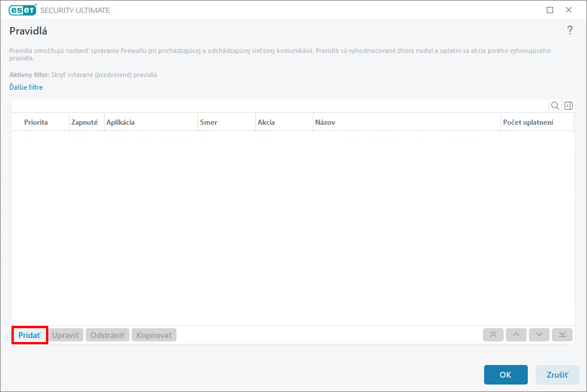Viewport: 587px width, 392px height.
Task: Click the search magnifier icon
Action: (x=555, y=106)
